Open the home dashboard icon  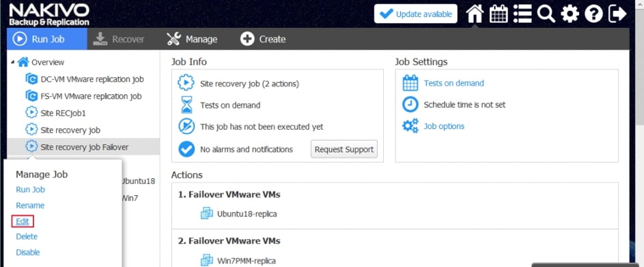(475, 14)
